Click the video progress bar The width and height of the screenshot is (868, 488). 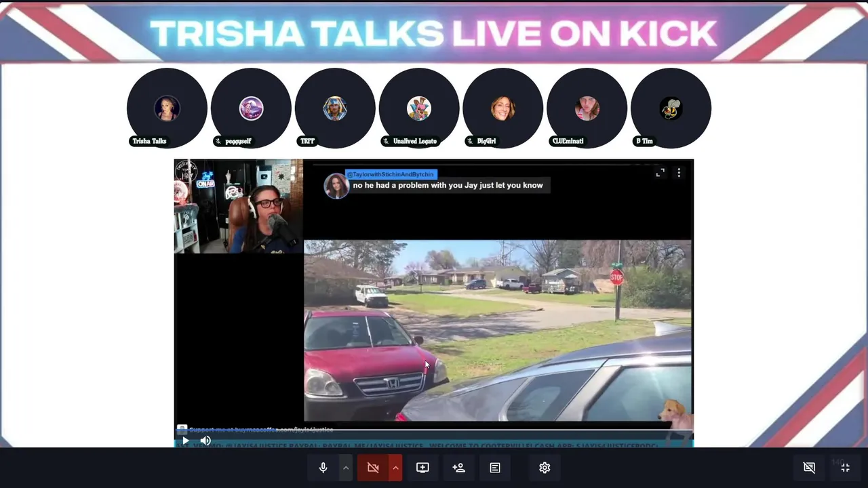click(434, 430)
